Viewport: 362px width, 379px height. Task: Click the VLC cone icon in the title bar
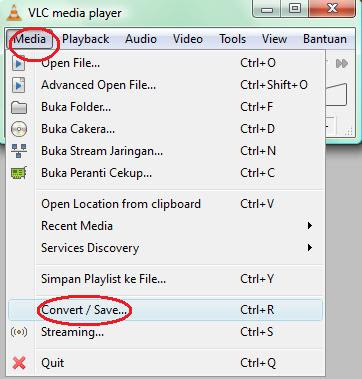(14, 13)
